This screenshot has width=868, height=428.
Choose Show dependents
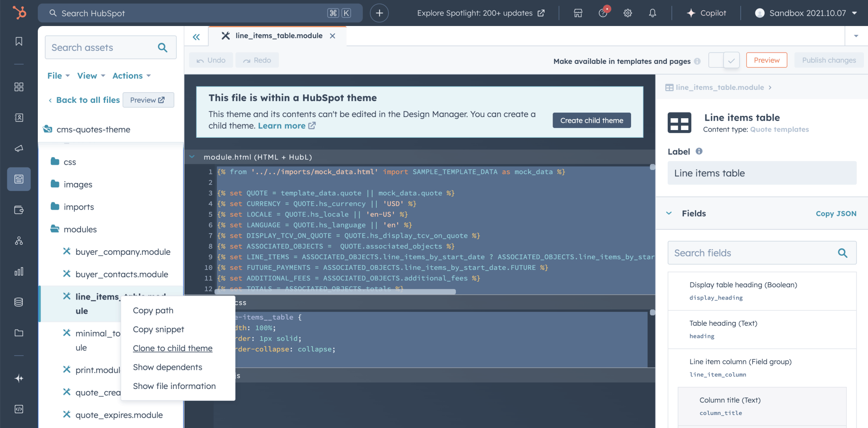click(x=167, y=367)
